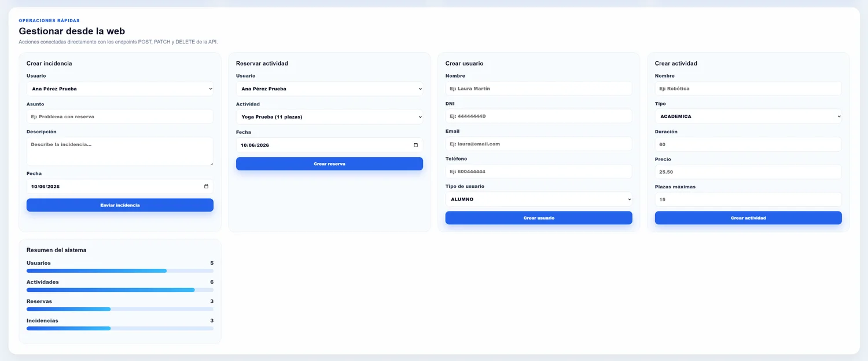The width and height of the screenshot is (868, 361).
Task: Click the "Reservar actividad" card heading
Action: (262, 63)
